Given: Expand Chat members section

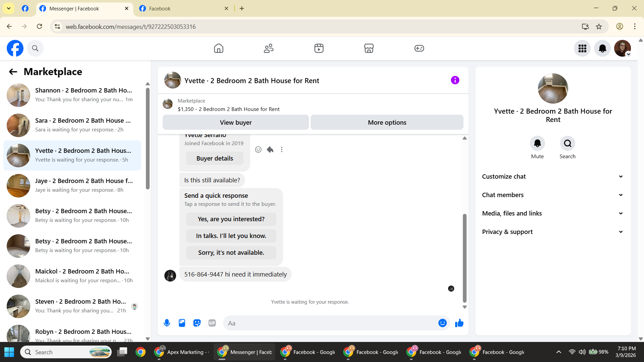Looking at the screenshot, I should click(x=553, y=195).
